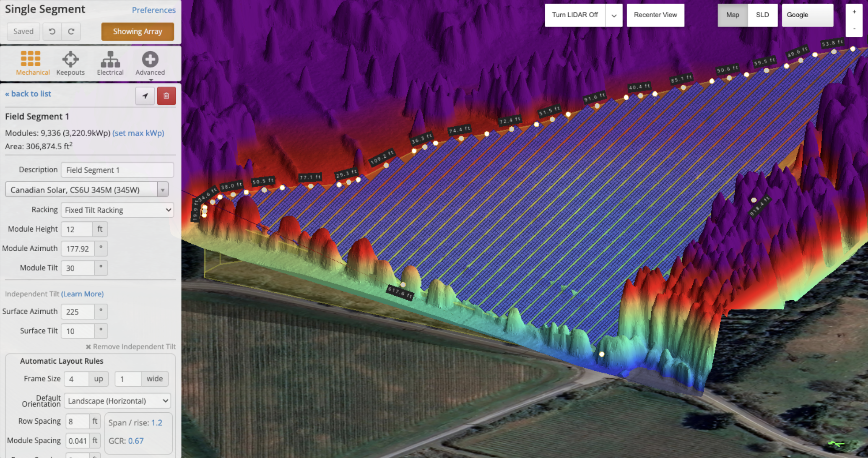The height and width of the screenshot is (458, 868).
Task: Click the Span / rise 1.2 value
Action: point(157,422)
